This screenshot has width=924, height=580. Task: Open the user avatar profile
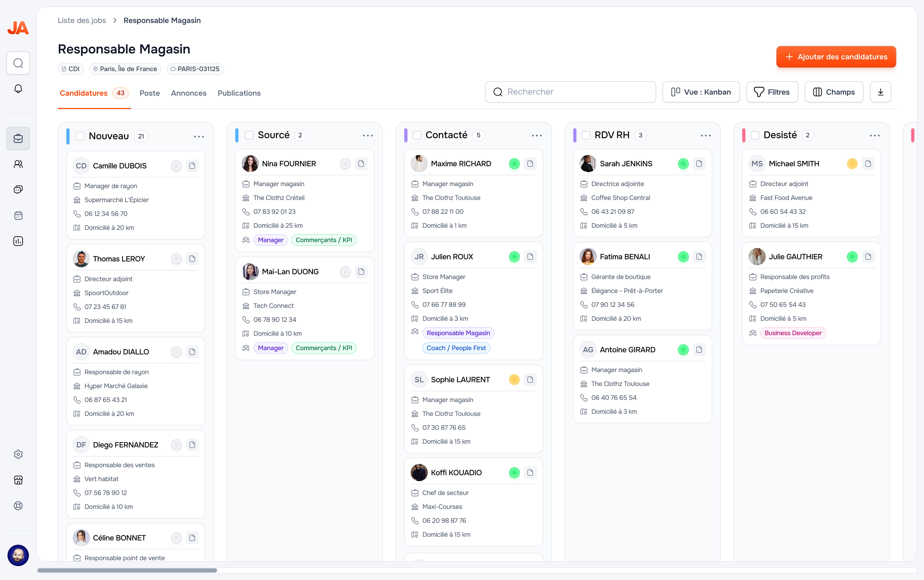(x=18, y=555)
